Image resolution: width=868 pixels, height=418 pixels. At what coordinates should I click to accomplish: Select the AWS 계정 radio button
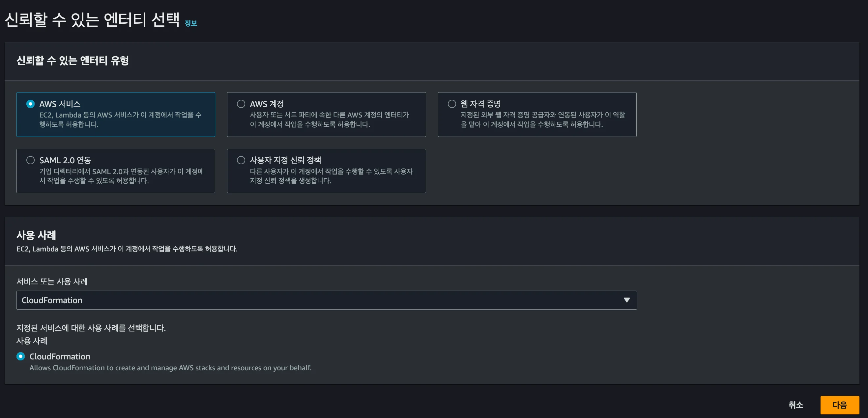(x=241, y=104)
